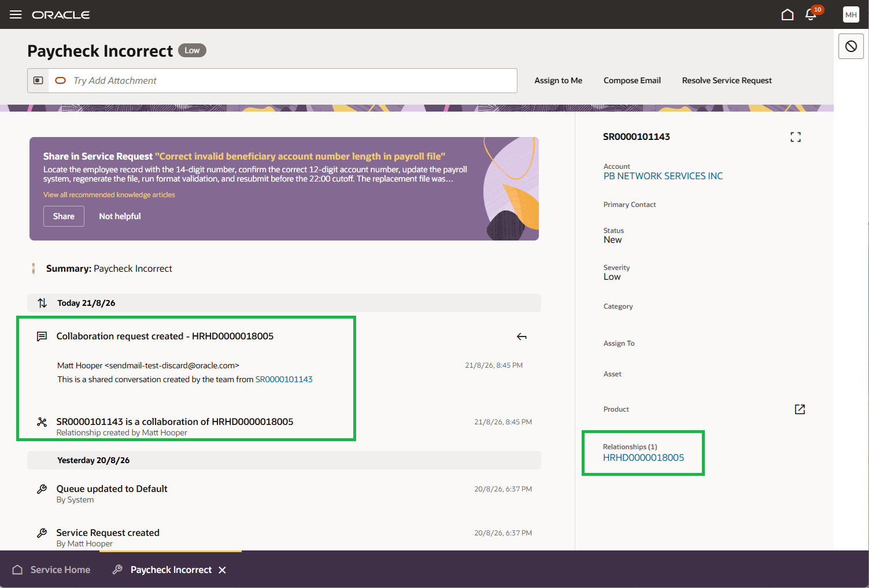
Task: Click the Low severity badge by title
Action: 192,51
